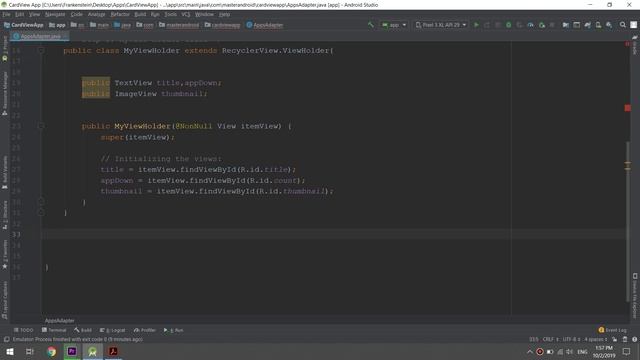The width and height of the screenshot is (640, 360).
Task: Open the Edit menu
Action: tap(20, 14)
